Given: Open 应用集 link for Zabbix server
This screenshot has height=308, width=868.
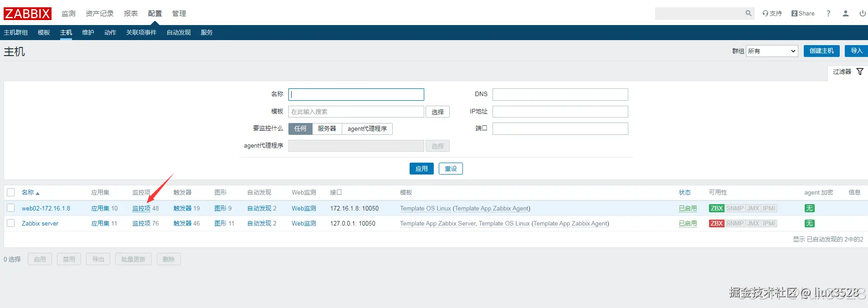Looking at the screenshot, I should pos(100,223).
